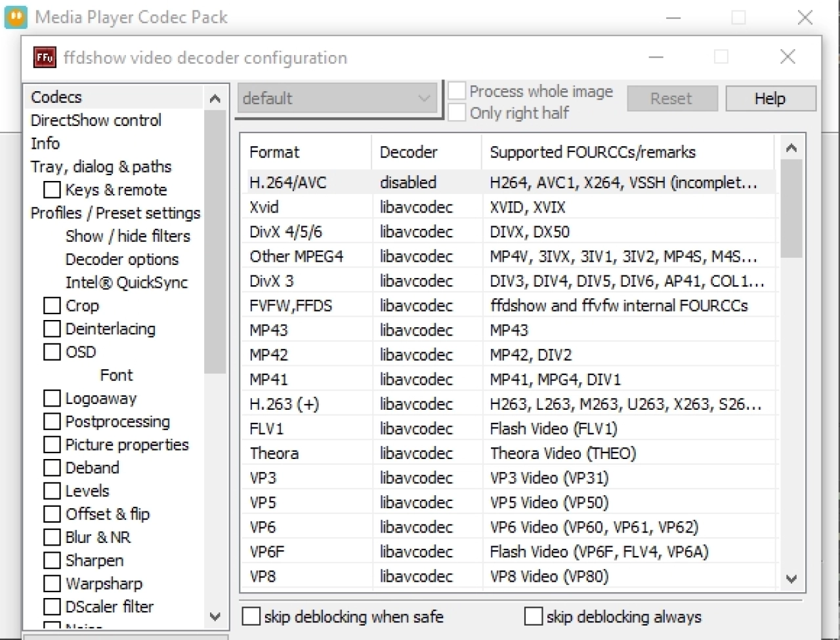Open the DirectShow control page
840x640 pixels.
pos(96,120)
